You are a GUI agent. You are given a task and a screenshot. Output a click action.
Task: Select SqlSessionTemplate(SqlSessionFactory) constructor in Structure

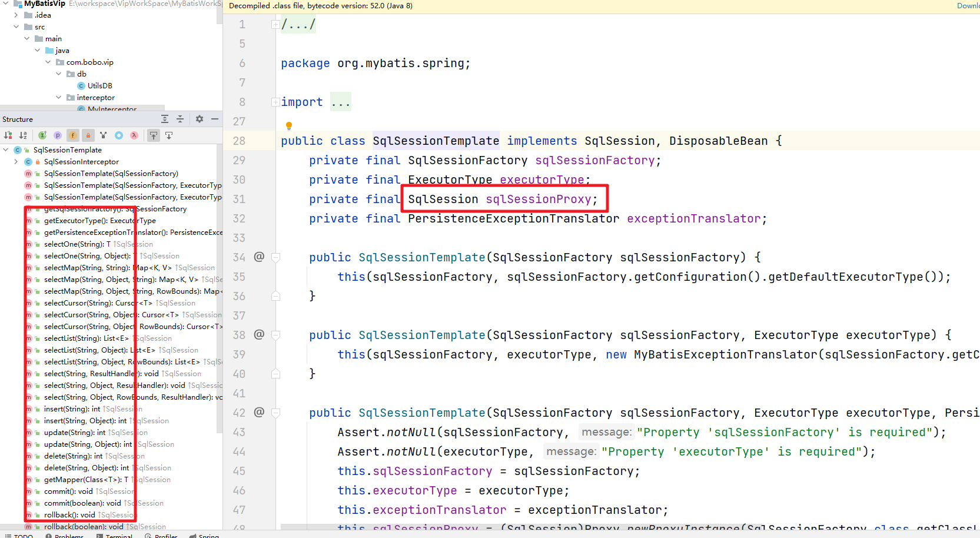[x=111, y=174]
